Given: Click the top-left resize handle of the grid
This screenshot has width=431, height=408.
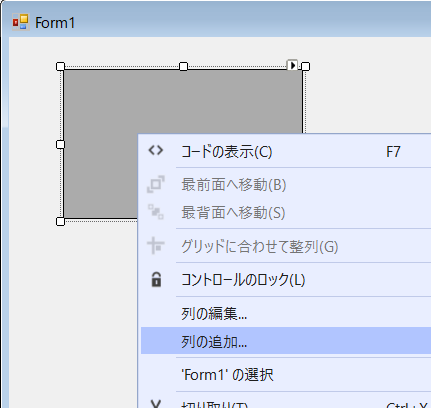Looking at the screenshot, I should click(x=60, y=66).
